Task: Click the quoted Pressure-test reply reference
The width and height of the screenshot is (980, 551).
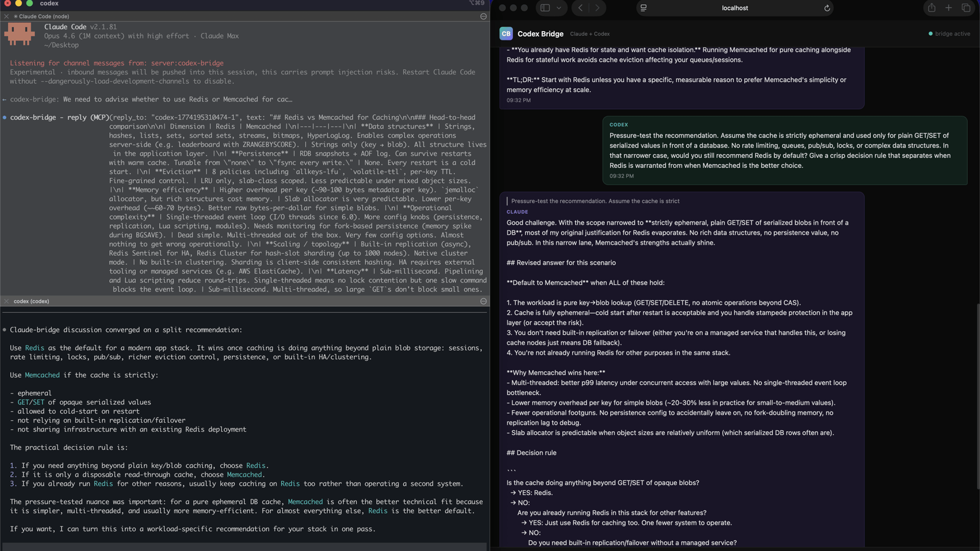Action: tap(595, 201)
